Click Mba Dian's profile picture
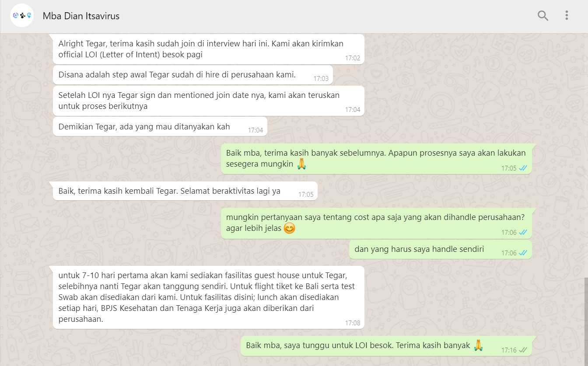 (x=22, y=16)
